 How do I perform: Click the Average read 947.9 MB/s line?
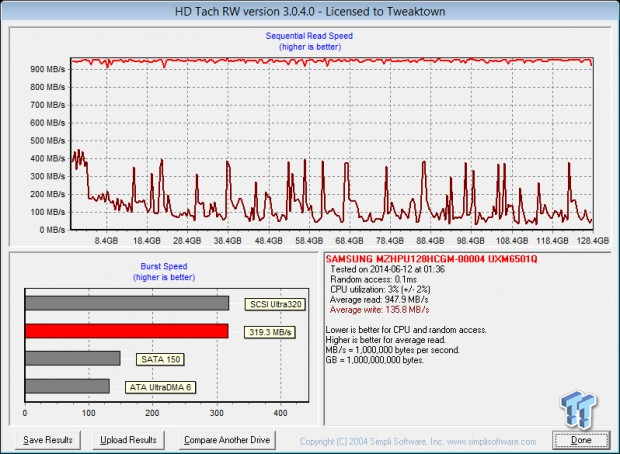tap(379, 300)
